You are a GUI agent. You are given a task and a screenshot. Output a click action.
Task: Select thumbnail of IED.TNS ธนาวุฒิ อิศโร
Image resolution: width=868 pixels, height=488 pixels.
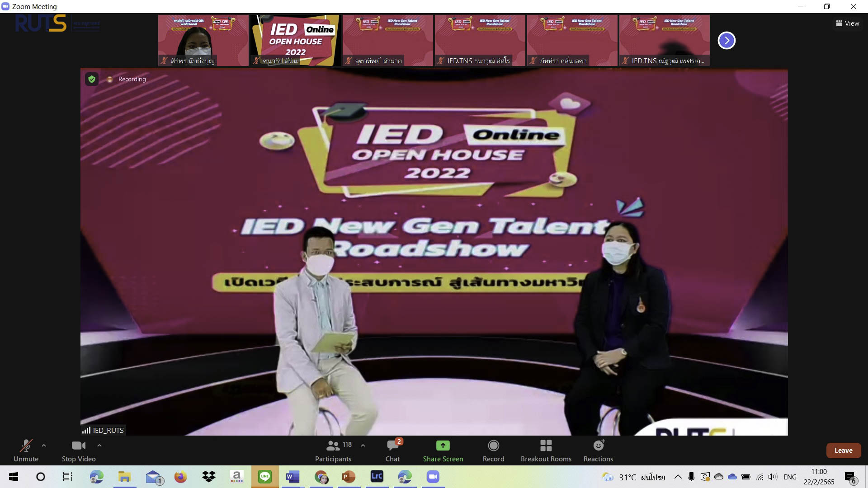pos(480,40)
